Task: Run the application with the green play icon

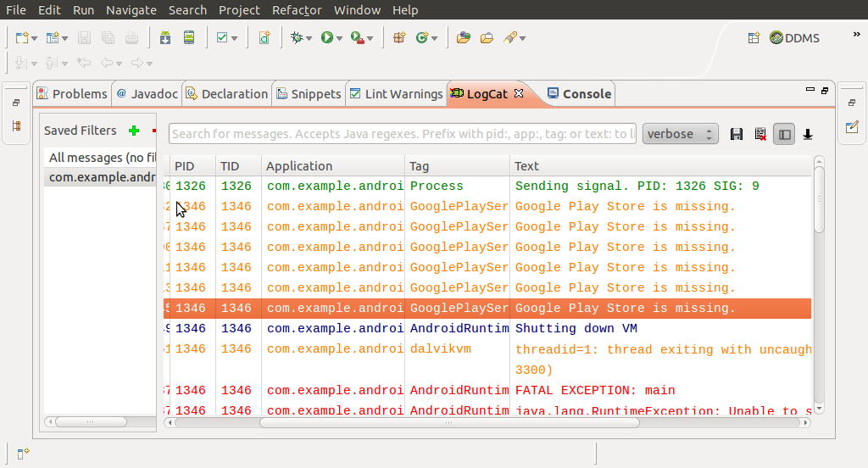Action: pyautogui.click(x=327, y=37)
